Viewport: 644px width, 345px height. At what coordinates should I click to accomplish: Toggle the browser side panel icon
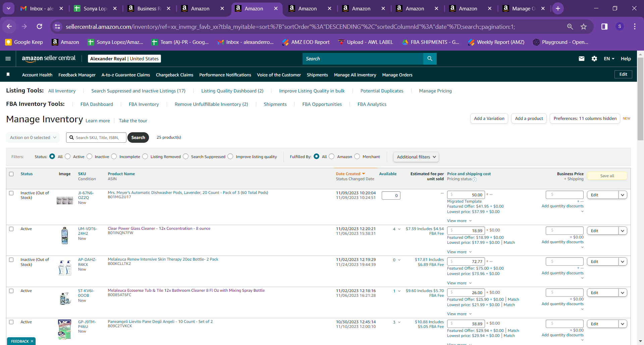pos(604,26)
